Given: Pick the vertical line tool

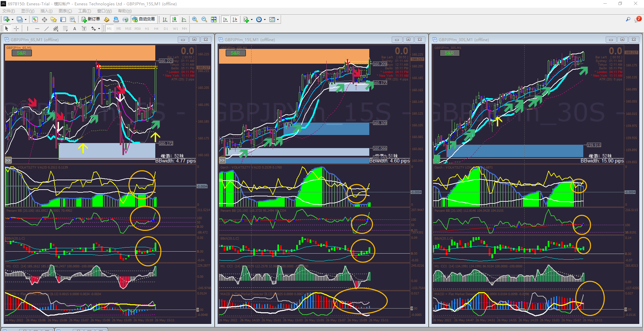Looking at the screenshot, I should click(x=28, y=28).
